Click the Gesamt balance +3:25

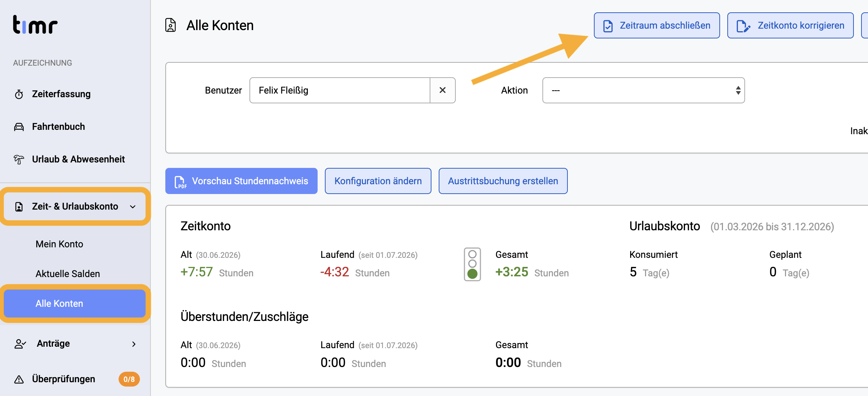point(512,272)
